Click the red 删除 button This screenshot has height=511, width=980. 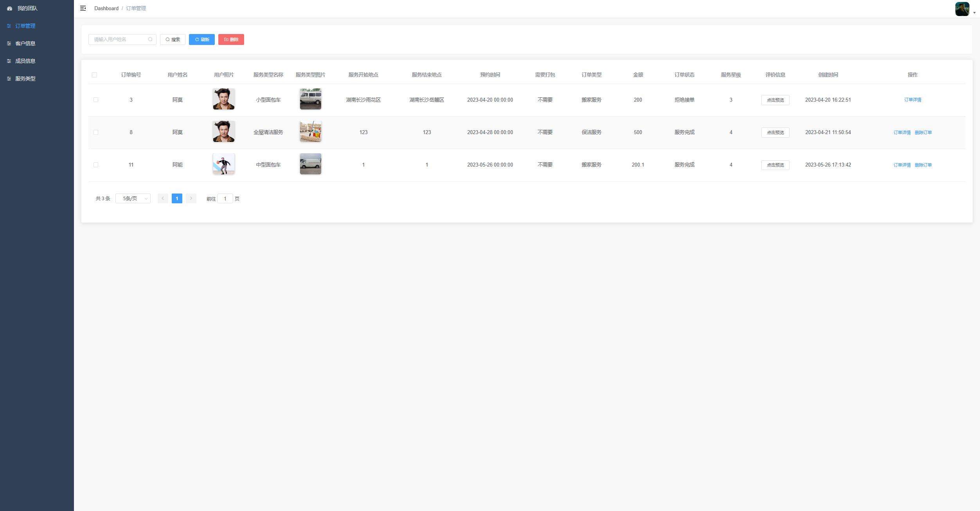(231, 39)
